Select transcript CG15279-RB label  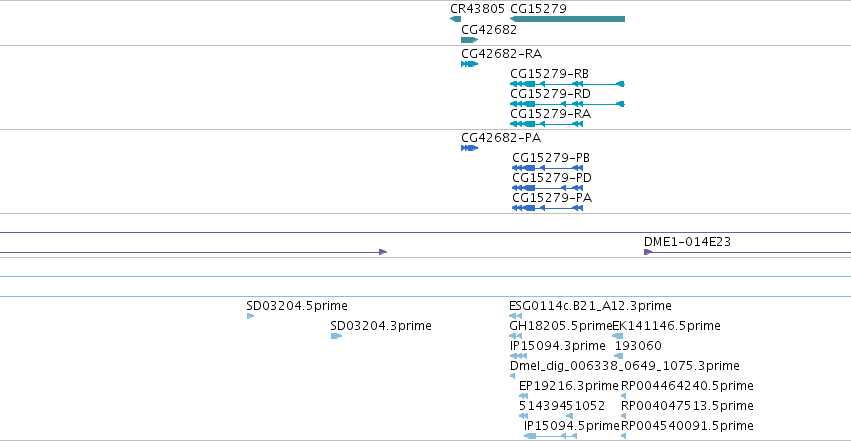(549, 74)
